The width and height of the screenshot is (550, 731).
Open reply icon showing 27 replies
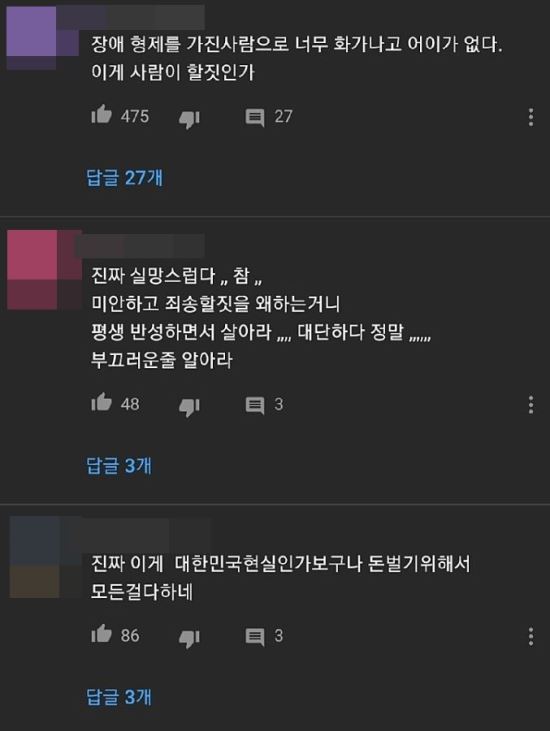pyautogui.click(x=255, y=117)
